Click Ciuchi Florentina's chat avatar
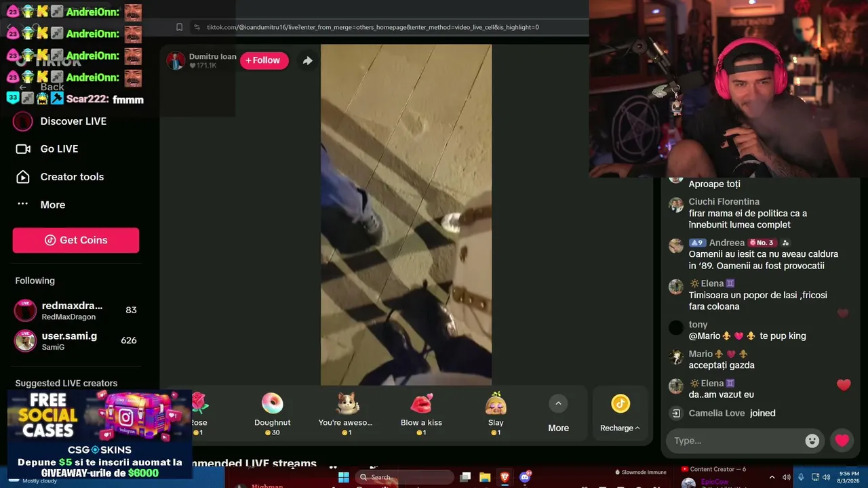Image resolution: width=868 pixels, height=488 pixels. click(x=675, y=205)
